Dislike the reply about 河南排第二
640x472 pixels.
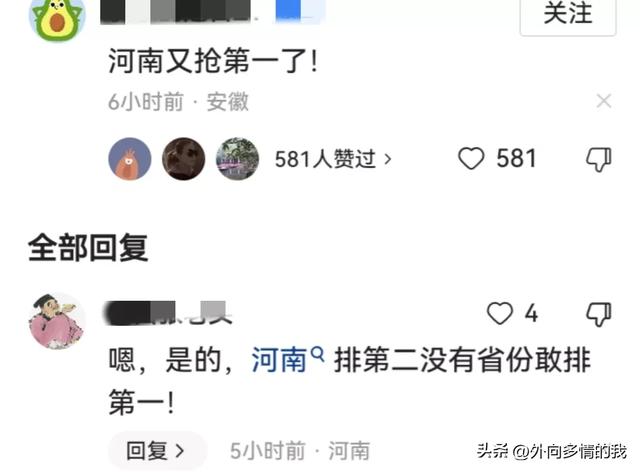pyautogui.click(x=598, y=314)
